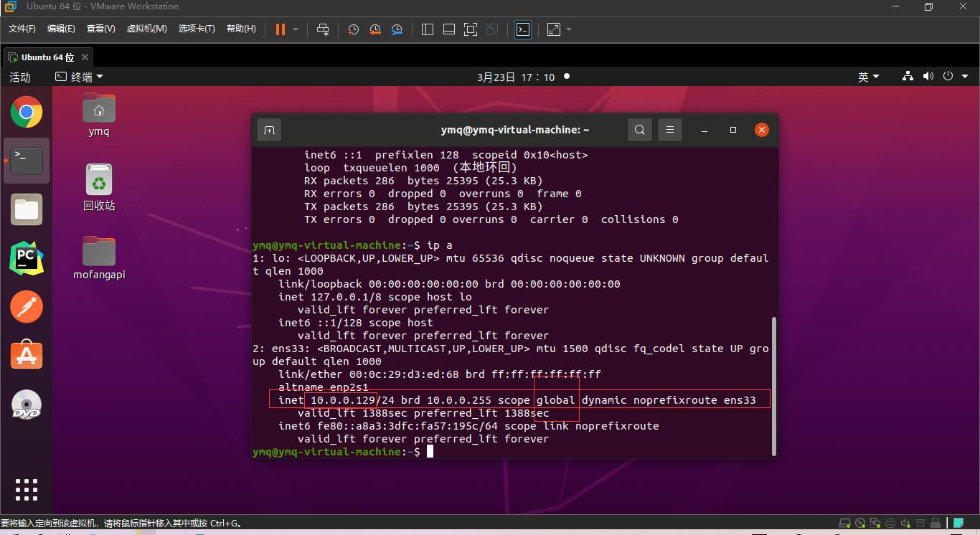980x535 pixels.
Task: Launch Google Chrome from the dock
Action: point(27,112)
